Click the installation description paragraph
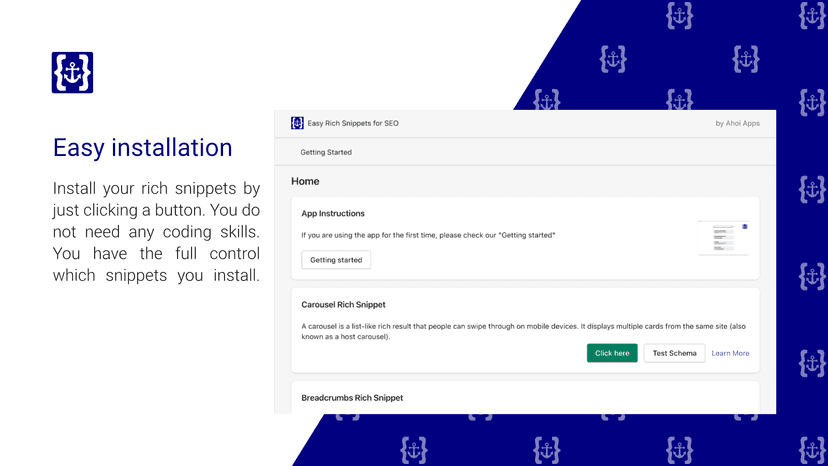This screenshot has width=828, height=466. 156,231
